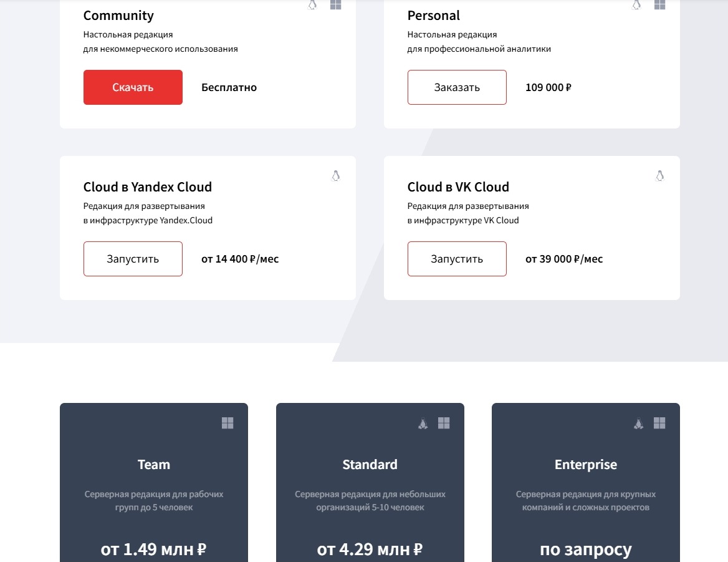Screen dimensions: 728x562
Task: Click the Windows icon on Community card
Action: click(335, 5)
